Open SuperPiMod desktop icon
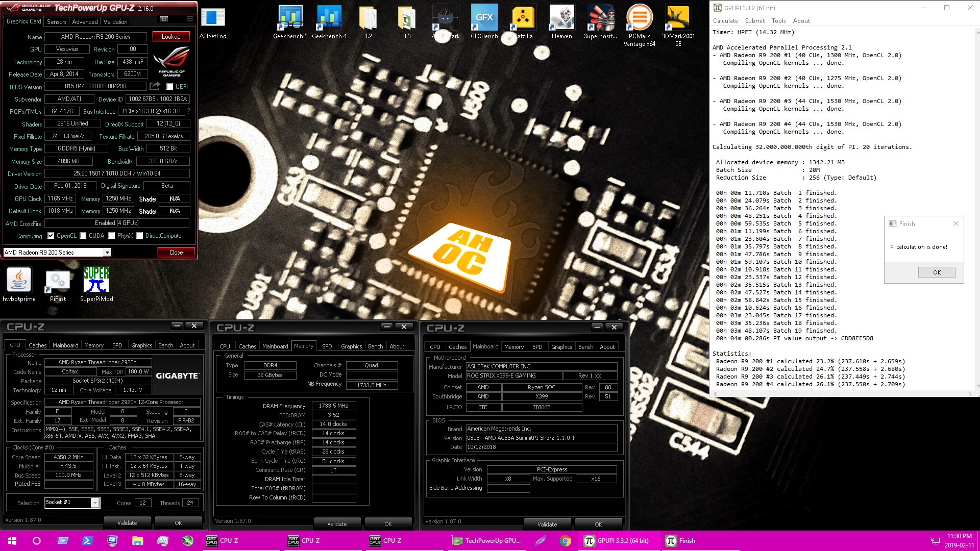Image resolution: width=980 pixels, height=551 pixels. coord(96,285)
